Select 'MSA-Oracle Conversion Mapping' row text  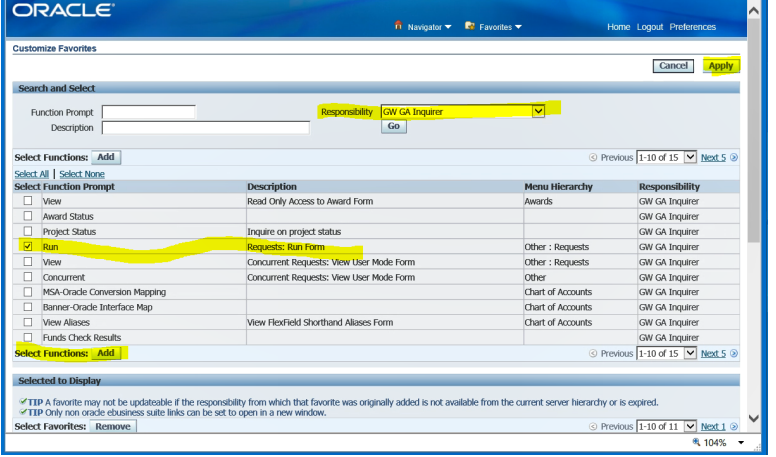click(x=104, y=292)
